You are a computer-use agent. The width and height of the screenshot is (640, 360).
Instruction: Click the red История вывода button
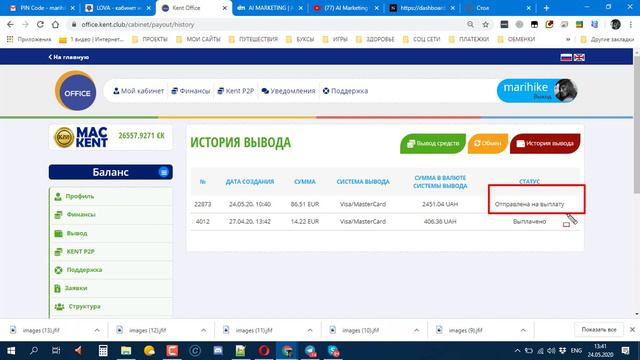(545, 143)
